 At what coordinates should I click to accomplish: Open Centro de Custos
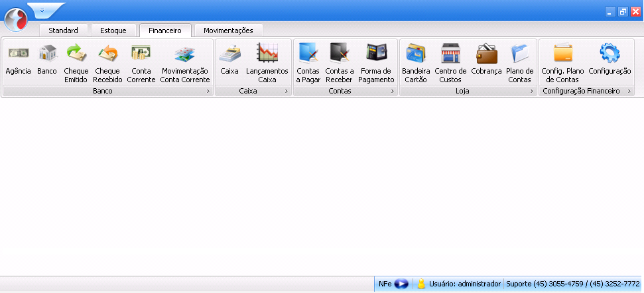(450, 63)
